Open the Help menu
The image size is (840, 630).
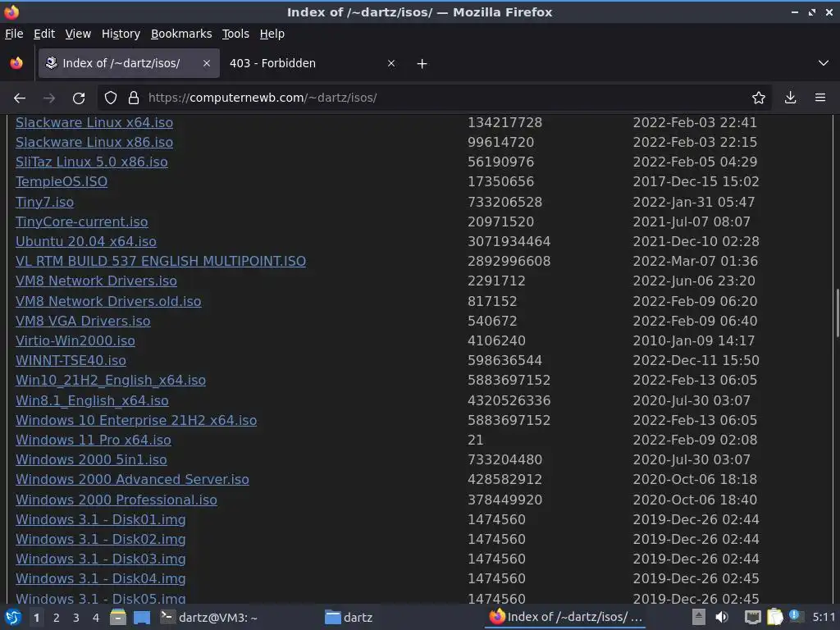tap(272, 34)
